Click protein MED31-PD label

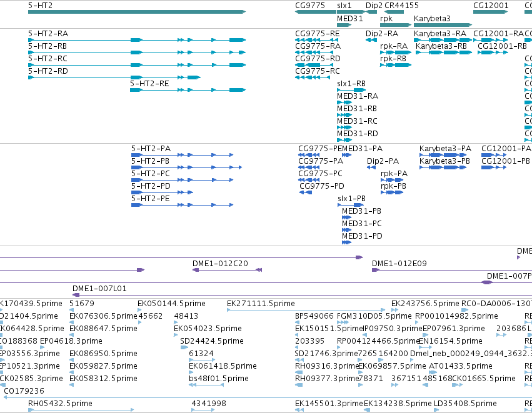point(363,237)
